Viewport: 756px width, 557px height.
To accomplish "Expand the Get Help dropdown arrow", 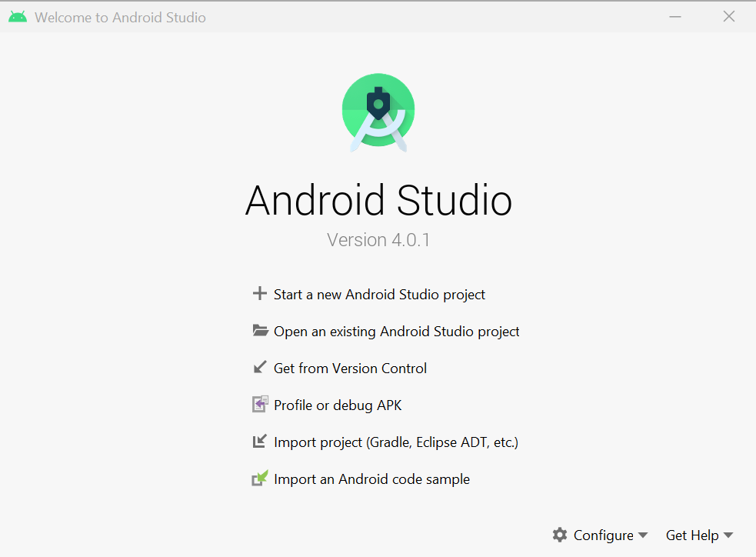I will click(728, 535).
